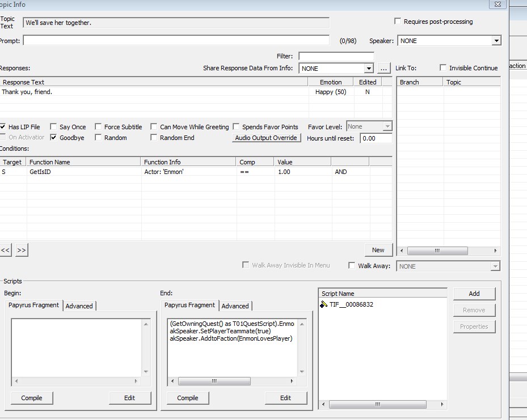The height and width of the screenshot is (420, 527).
Task: Go to next info with >> button
Action: pos(22,250)
